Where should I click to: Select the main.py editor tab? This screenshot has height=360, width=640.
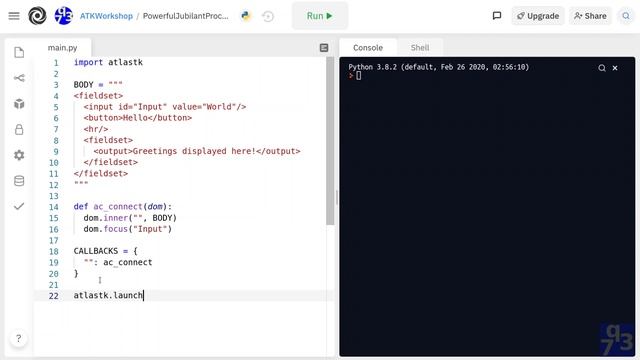[x=62, y=48]
